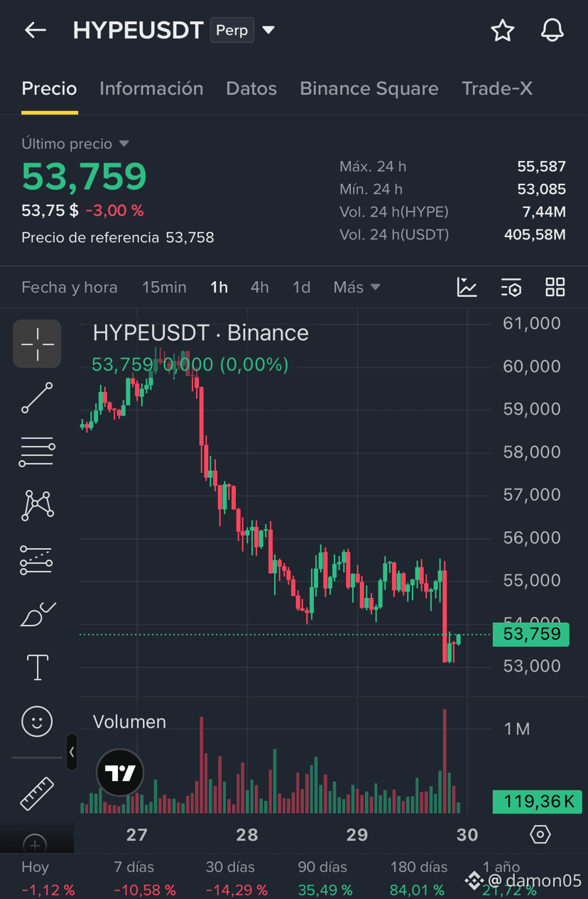Click the 90 días performance 35,49 %
This screenshot has width=588, height=899.
pos(325,890)
